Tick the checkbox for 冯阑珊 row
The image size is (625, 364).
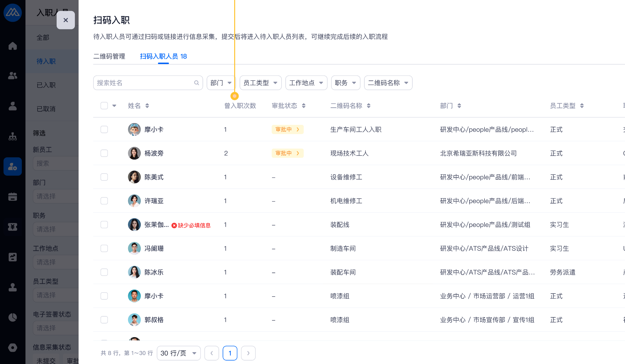(104, 248)
